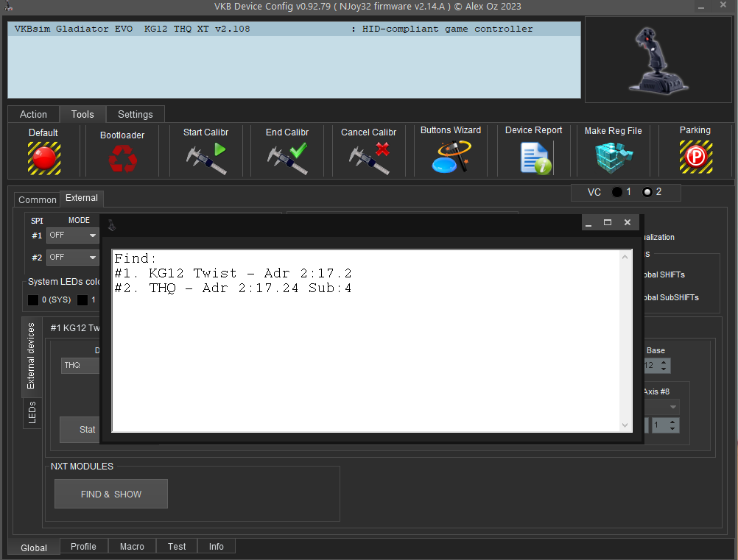This screenshot has height=560, width=738.
Task: Select VC radio option 2
Action: coord(647,192)
